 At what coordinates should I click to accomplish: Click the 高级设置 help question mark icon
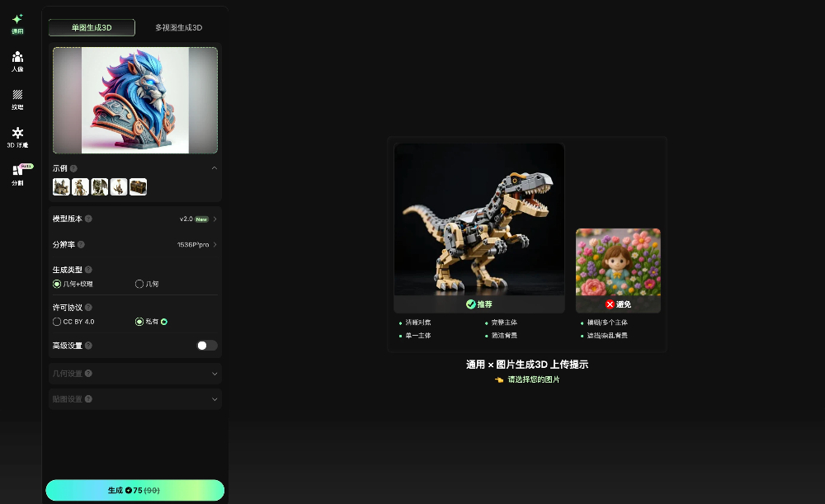(90, 345)
